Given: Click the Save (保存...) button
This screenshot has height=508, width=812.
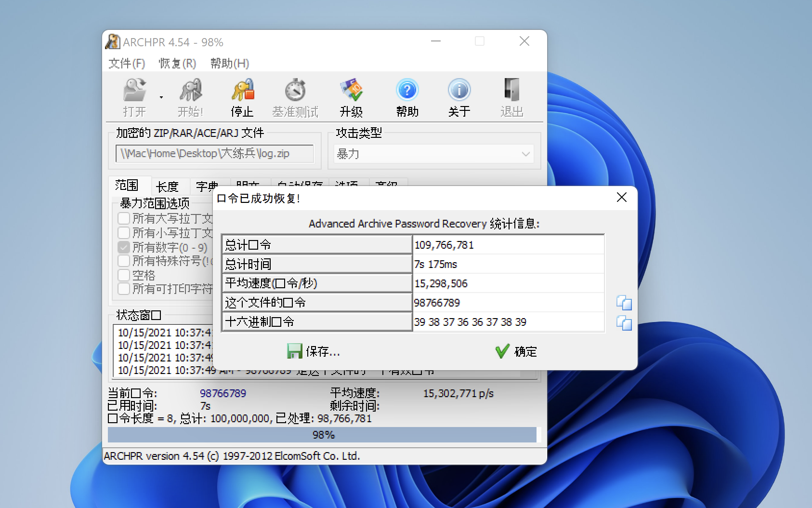Looking at the screenshot, I should pyautogui.click(x=314, y=351).
